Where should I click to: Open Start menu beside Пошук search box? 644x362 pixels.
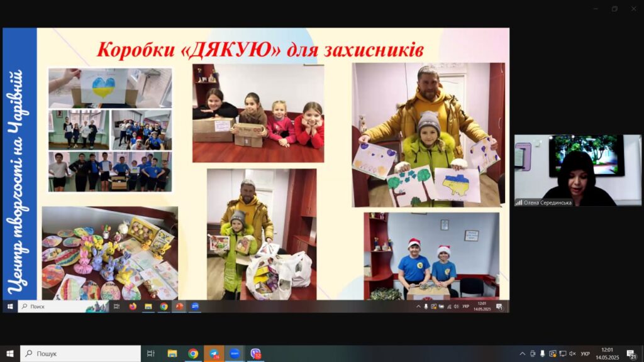pos(9,353)
